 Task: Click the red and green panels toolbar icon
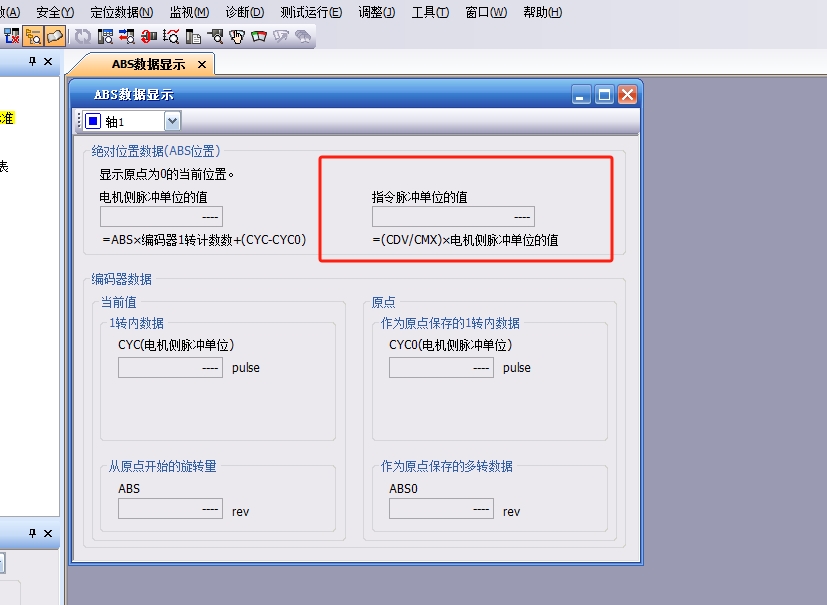click(x=259, y=37)
